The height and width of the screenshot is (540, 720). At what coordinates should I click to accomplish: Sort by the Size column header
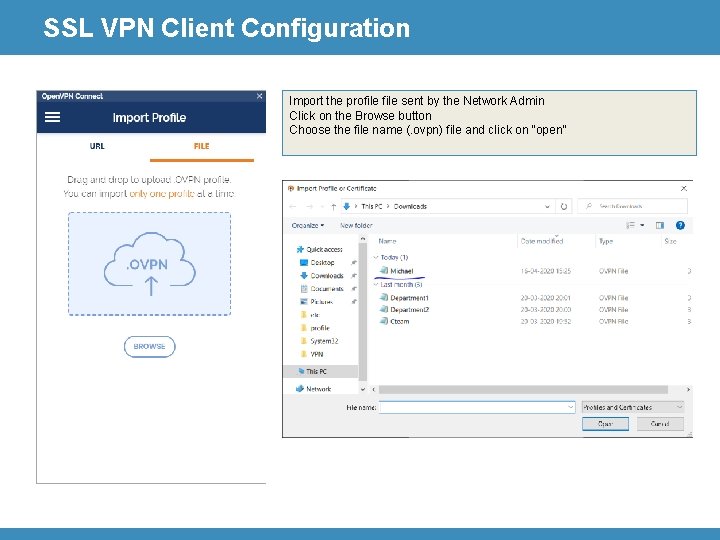coord(670,241)
